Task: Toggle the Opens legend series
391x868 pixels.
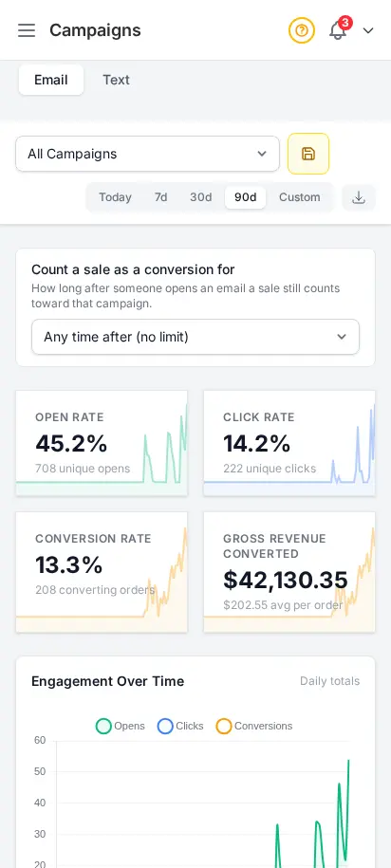Action: [121, 726]
